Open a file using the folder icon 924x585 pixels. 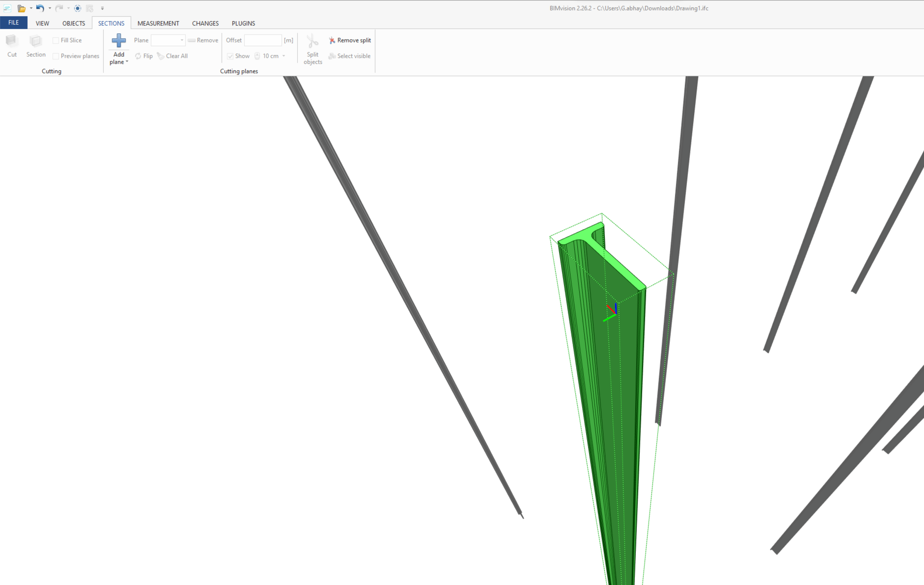(22, 8)
